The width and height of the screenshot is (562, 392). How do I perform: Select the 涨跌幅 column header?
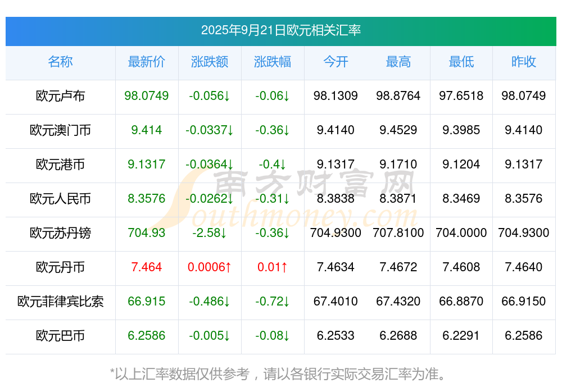click(273, 62)
